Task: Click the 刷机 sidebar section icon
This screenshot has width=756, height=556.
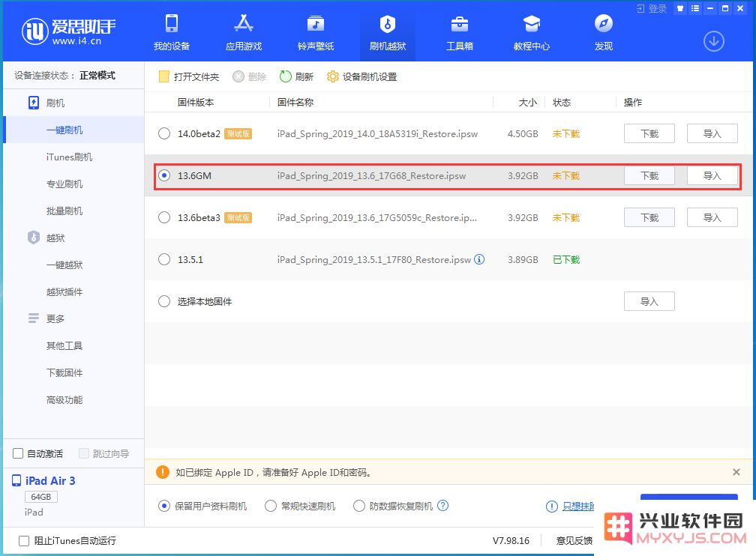Action: pos(34,103)
